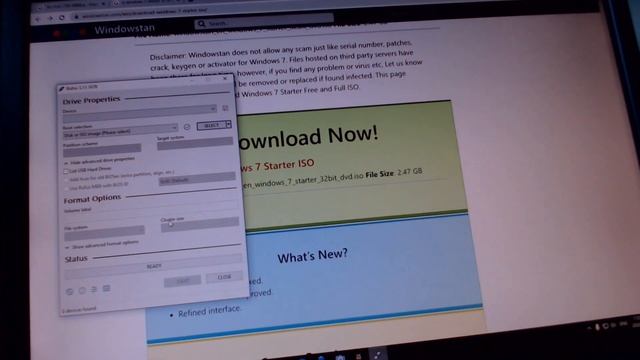Click the Refined interface bullet text

(x=209, y=311)
